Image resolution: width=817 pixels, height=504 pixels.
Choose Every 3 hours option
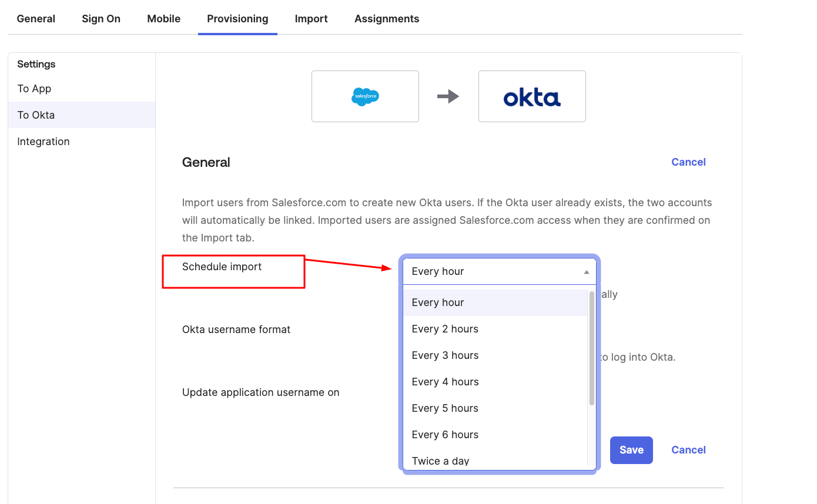pyautogui.click(x=495, y=355)
